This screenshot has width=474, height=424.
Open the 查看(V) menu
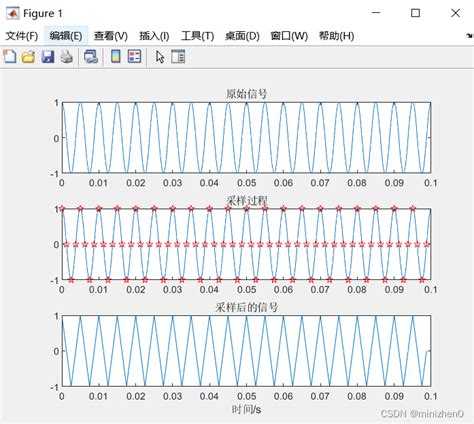tap(111, 36)
